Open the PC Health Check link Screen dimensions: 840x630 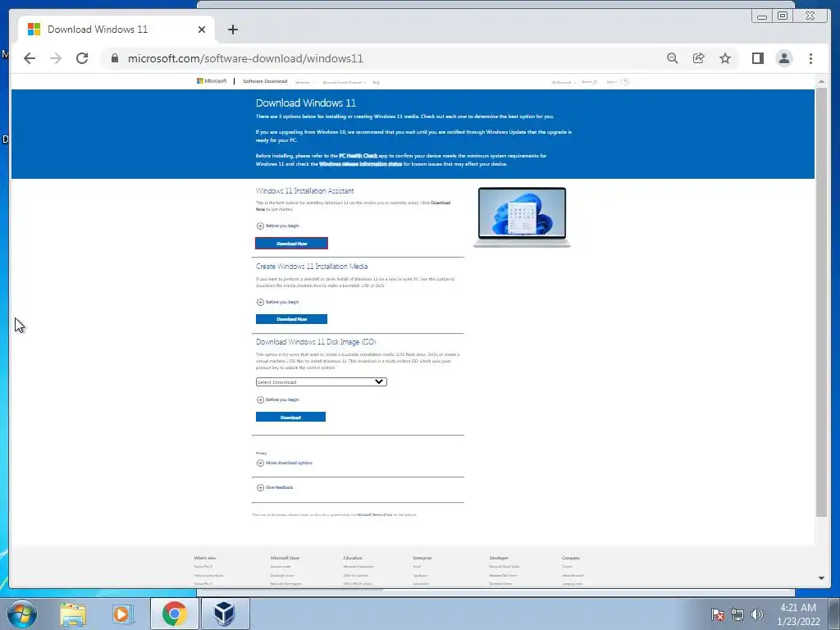(358, 156)
